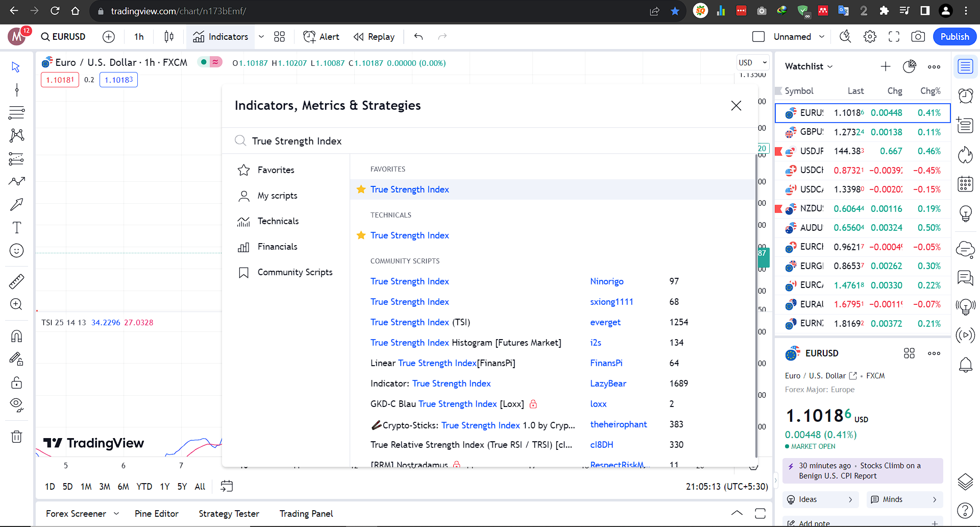Select the trend line drawing tool
980x527 pixels.
point(16,90)
